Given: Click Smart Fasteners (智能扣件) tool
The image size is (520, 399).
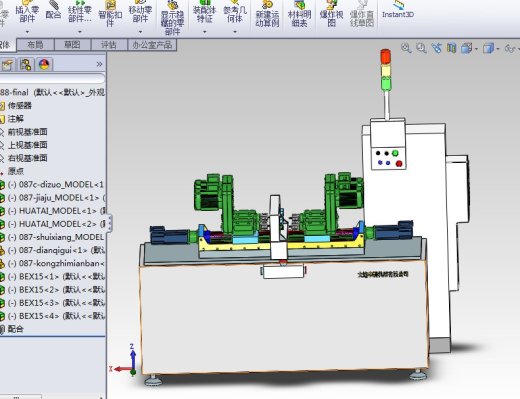Looking at the screenshot, I should 110,14.
